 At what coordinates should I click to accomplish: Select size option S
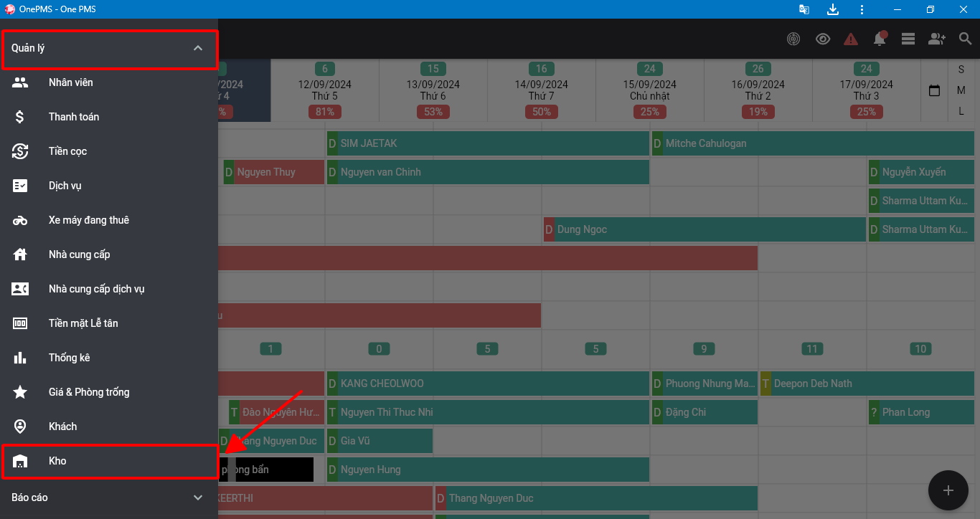click(x=961, y=70)
